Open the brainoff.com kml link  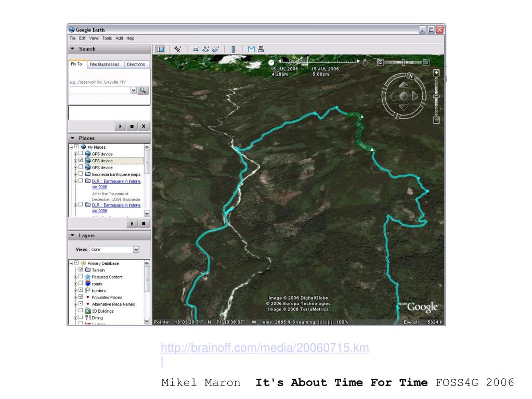click(265, 354)
